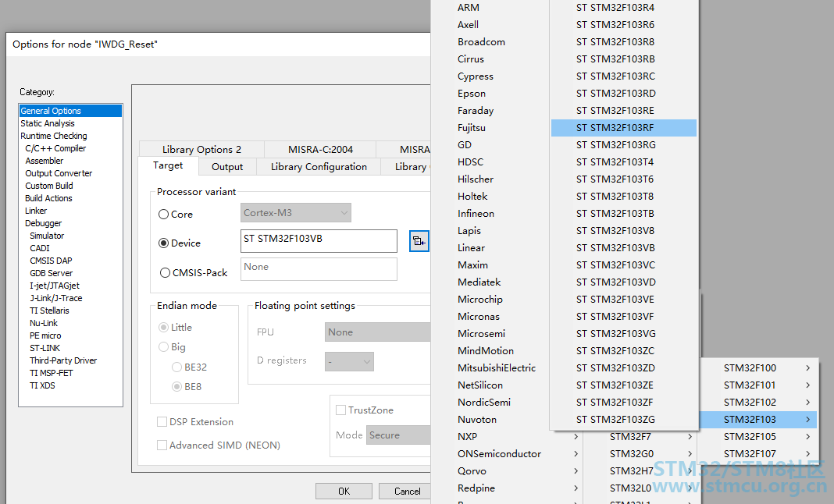Screen dimensions: 834x504
Task: Choose ST STM32F103RF device
Action: click(623, 128)
